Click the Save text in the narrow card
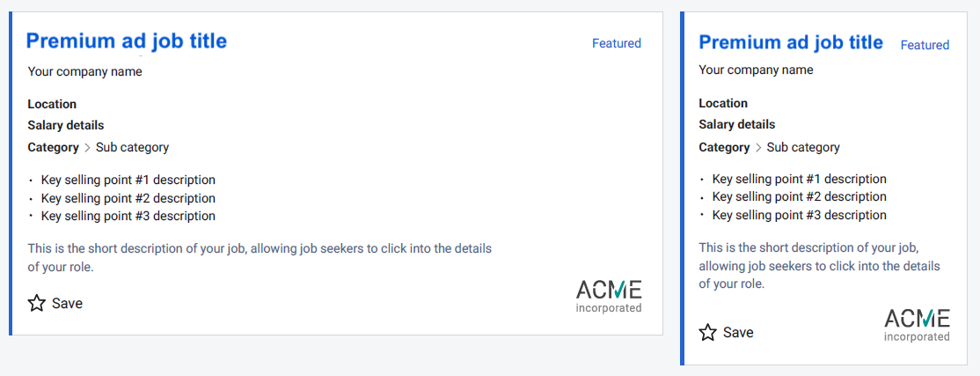The width and height of the screenshot is (980, 376). [738, 332]
